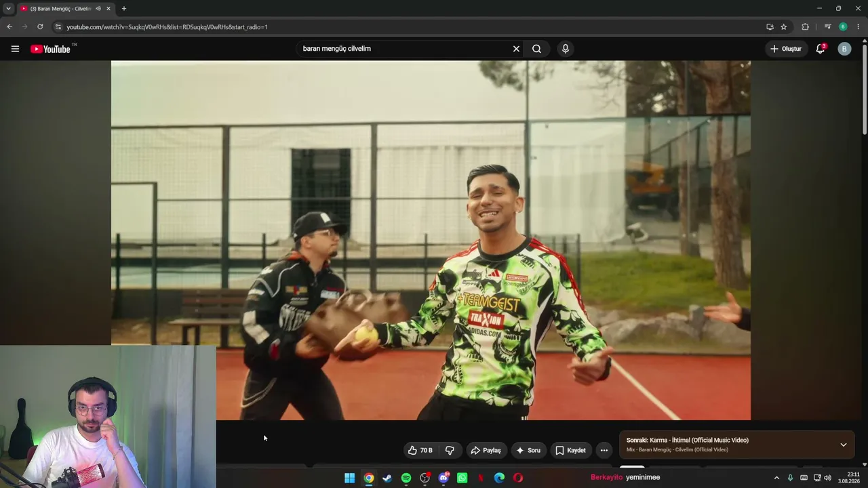Open WhatsApp from the taskbar
This screenshot has width=868, height=488.
click(462, 478)
